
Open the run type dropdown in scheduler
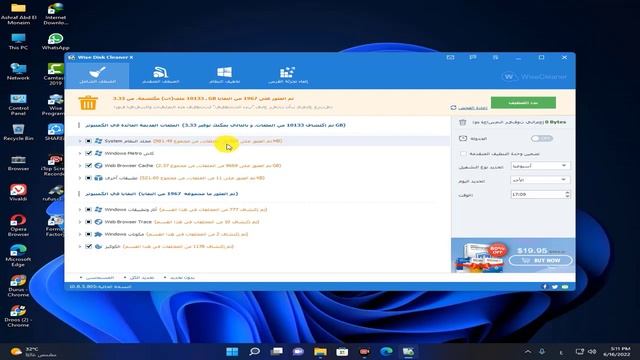coord(540,166)
